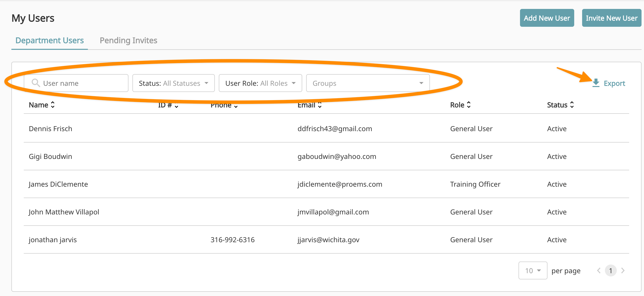Sort table by Role column arrows
Viewport: 644px width, 296px height.
click(469, 105)
